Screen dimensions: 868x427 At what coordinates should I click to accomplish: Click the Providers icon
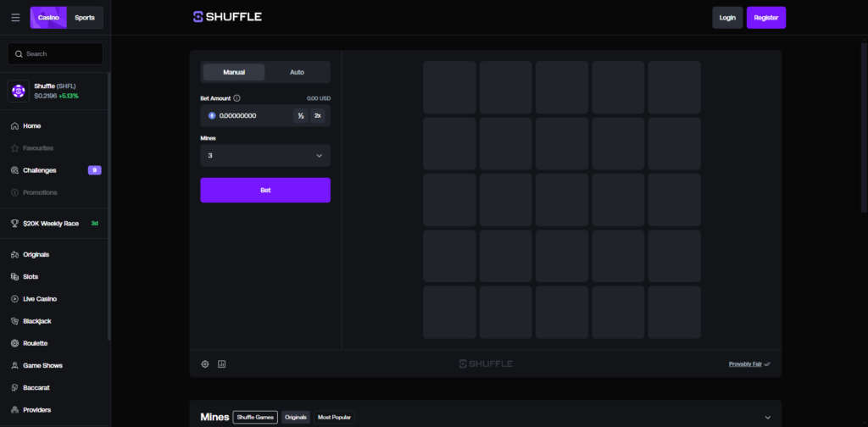pos(15,410)
